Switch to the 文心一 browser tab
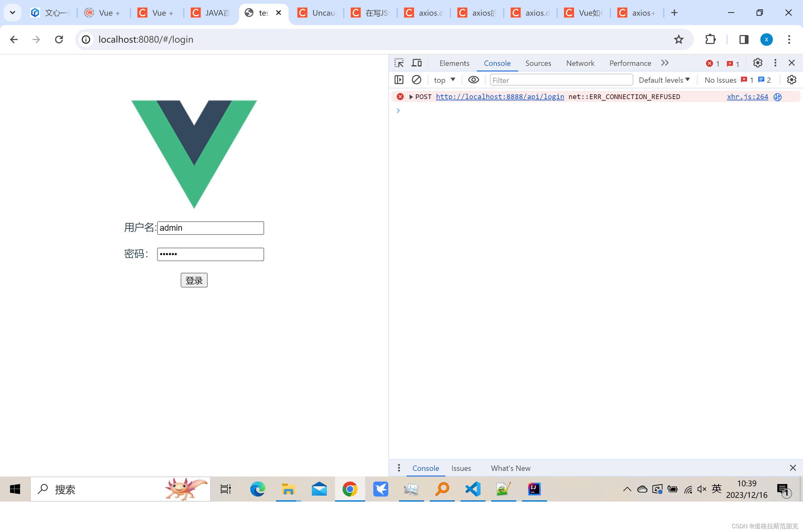This screenshot has width=803, height=532. tap(50, 13)
